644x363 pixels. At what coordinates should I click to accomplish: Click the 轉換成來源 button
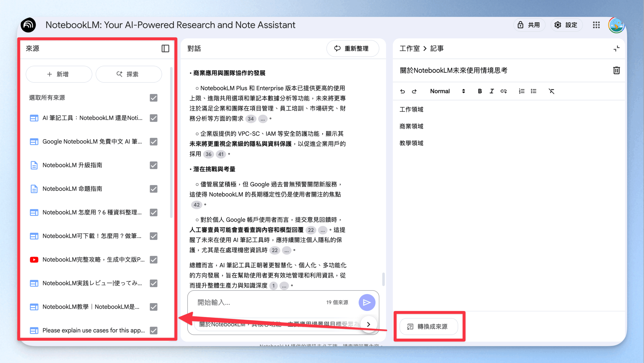pyautogui.click(x=429, y=327)
